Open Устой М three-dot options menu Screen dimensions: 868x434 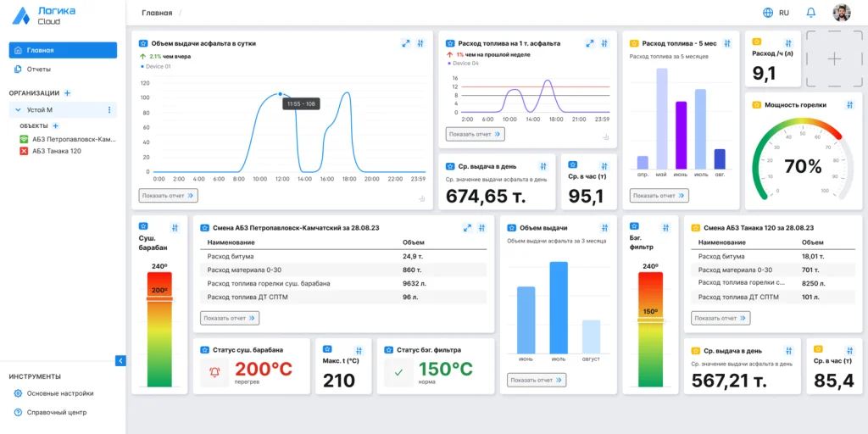point(109,109)
